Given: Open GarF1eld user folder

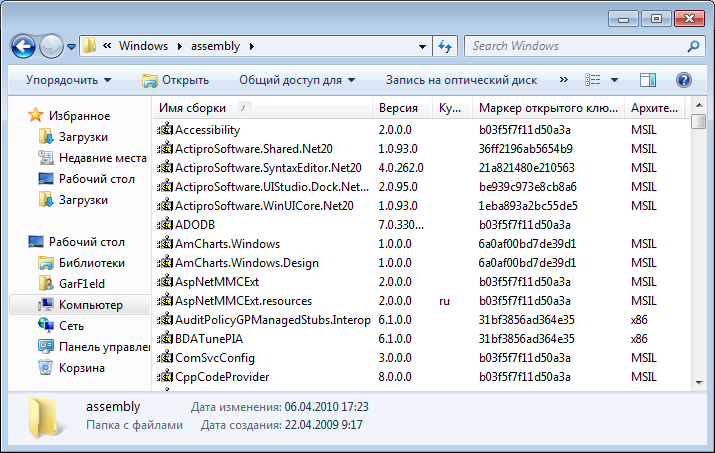Looking at the screenshot, I should click(x=82, y=284).
